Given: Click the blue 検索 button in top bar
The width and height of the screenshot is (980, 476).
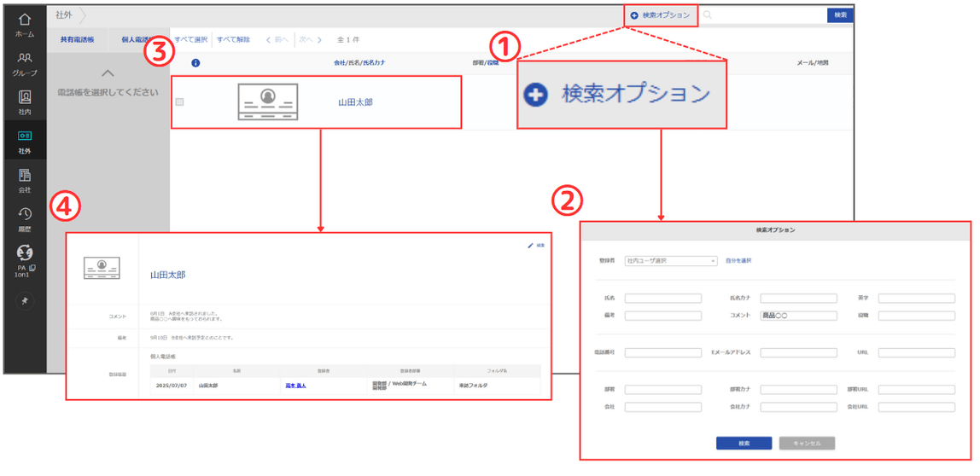Looking at the screenshot, I should [840, 15].
